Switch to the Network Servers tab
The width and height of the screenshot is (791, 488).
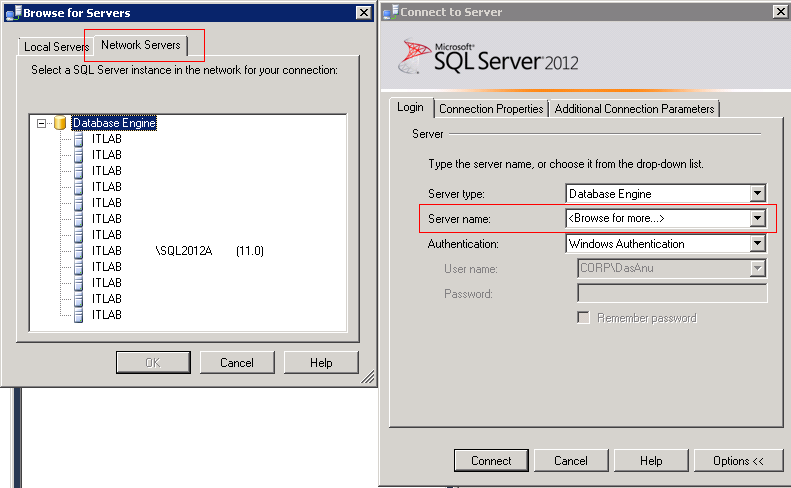pos(141,45)
